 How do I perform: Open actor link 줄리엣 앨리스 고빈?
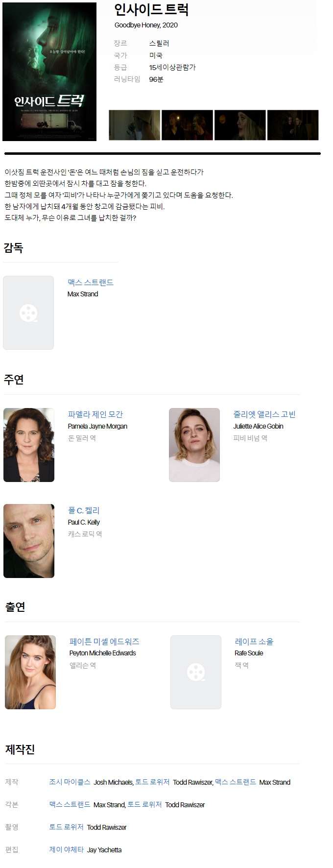coord(264,414)
